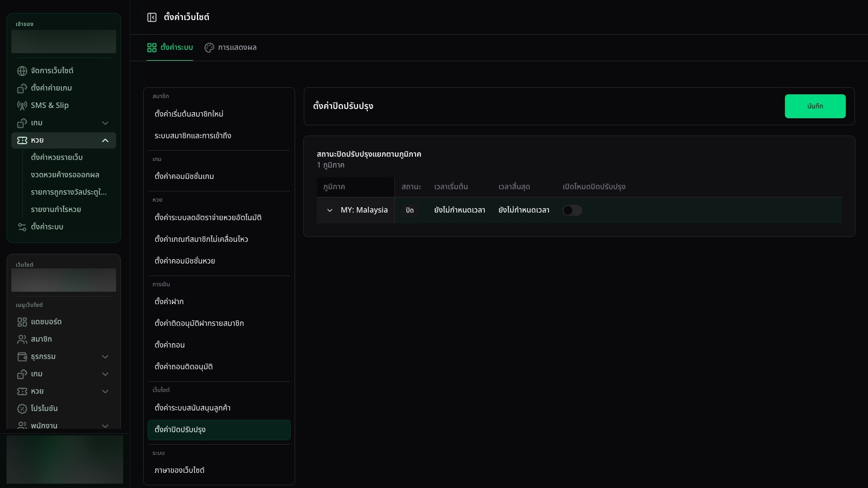868x488 pixels.
Task: Click the palette icon on การแสดงผล tab
Action: coord(209,48)
